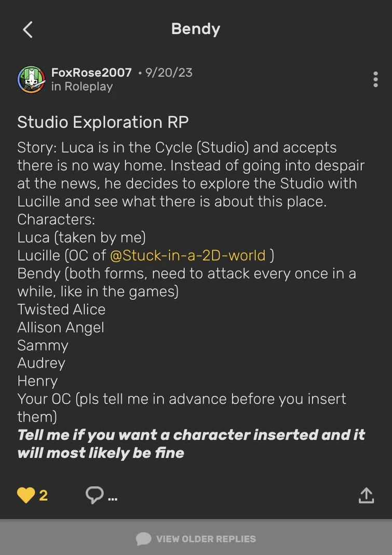Tap FoxRose2007's castle avatar icon
392x555 pixels.
[x=31, y=78]
